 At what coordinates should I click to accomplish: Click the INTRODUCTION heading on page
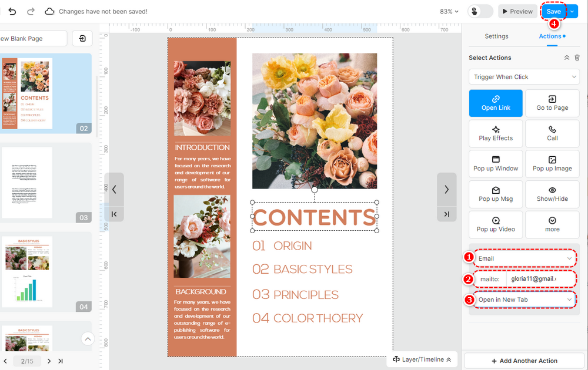click(x=202, y=147)
